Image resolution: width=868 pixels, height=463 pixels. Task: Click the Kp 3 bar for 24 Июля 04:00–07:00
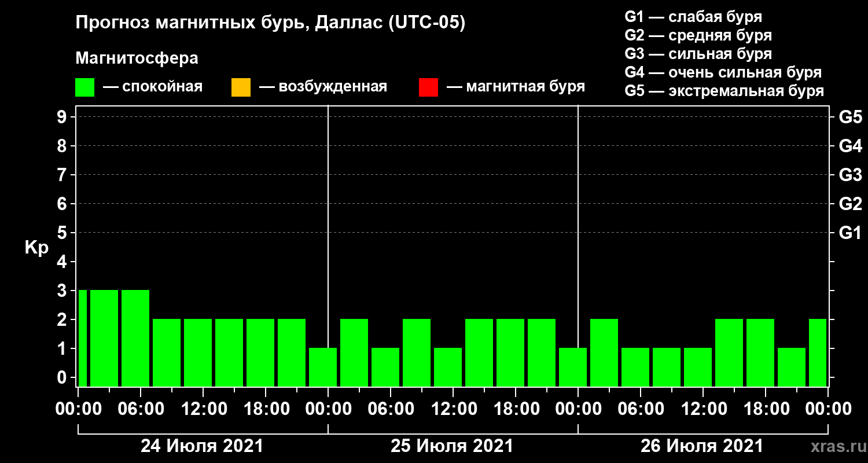pyautogui.click(x=135, y=338)
